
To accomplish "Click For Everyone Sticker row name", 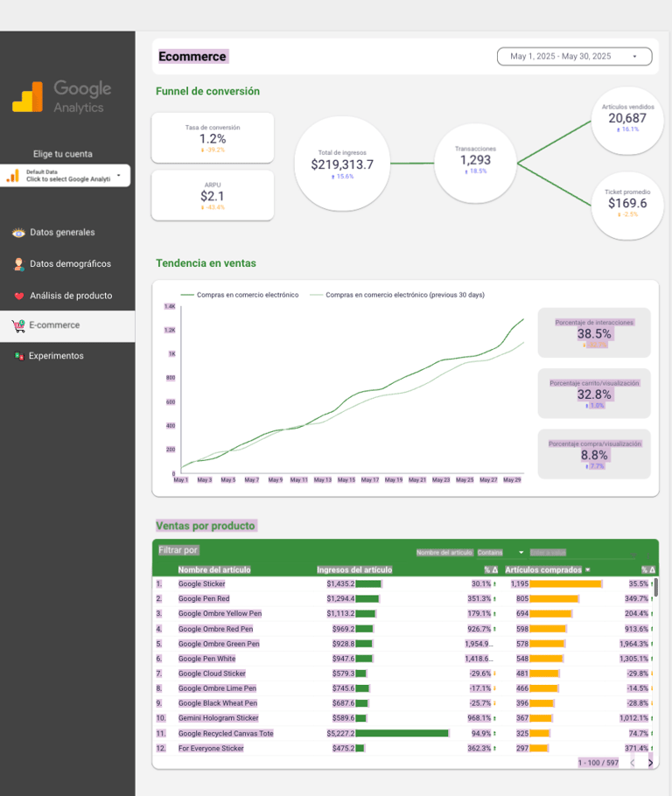I will coord(211,748).
